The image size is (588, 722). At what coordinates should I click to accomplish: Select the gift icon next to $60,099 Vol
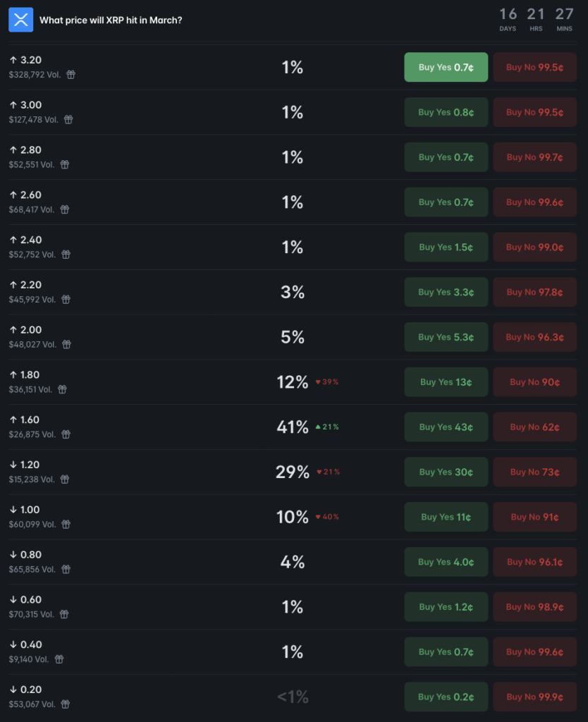click(x=65, y=525)
